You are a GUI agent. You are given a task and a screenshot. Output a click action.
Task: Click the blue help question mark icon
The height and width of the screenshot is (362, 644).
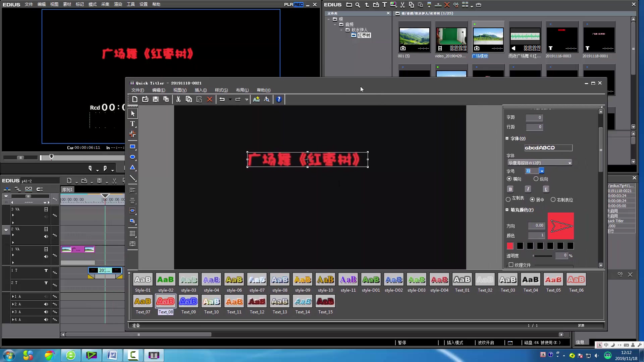coord(279,99)
